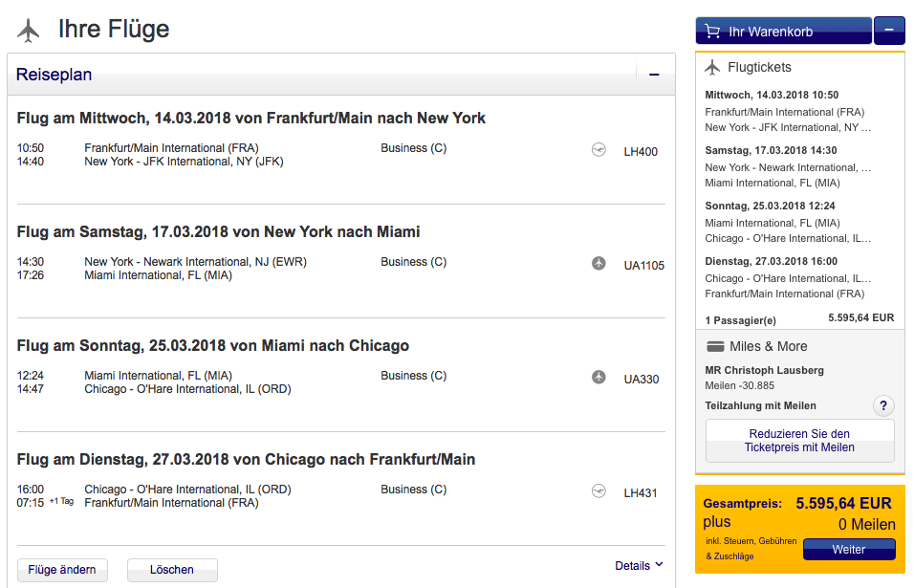Click the shopping cart icon in Warenkorb
This screenshot has height=588, width=914.
712,32
